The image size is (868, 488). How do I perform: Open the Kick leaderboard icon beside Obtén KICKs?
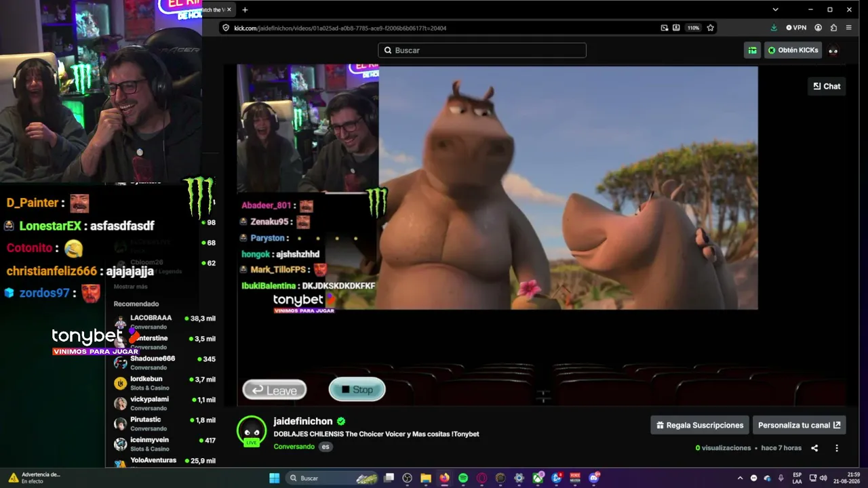pyautogui.click(x=752, y=50)
